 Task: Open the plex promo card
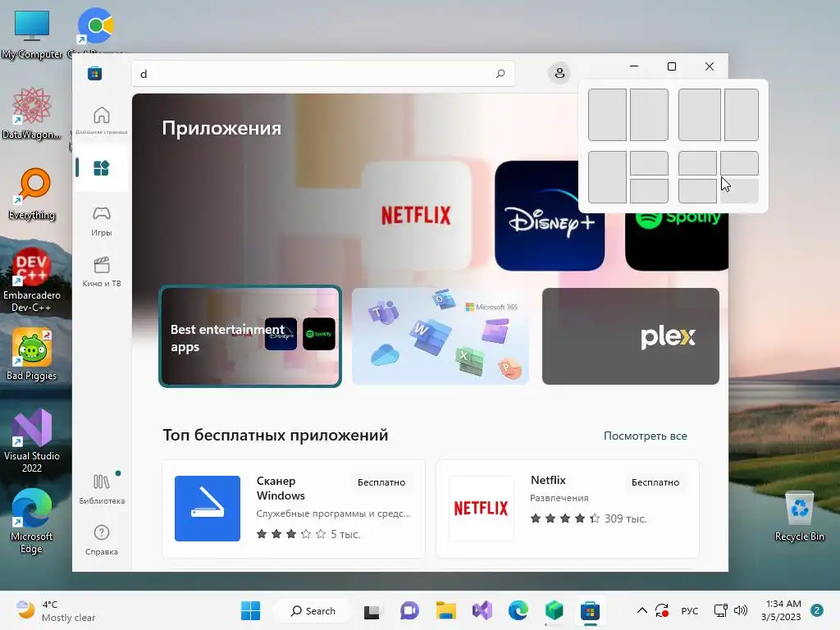pos(631,336)
